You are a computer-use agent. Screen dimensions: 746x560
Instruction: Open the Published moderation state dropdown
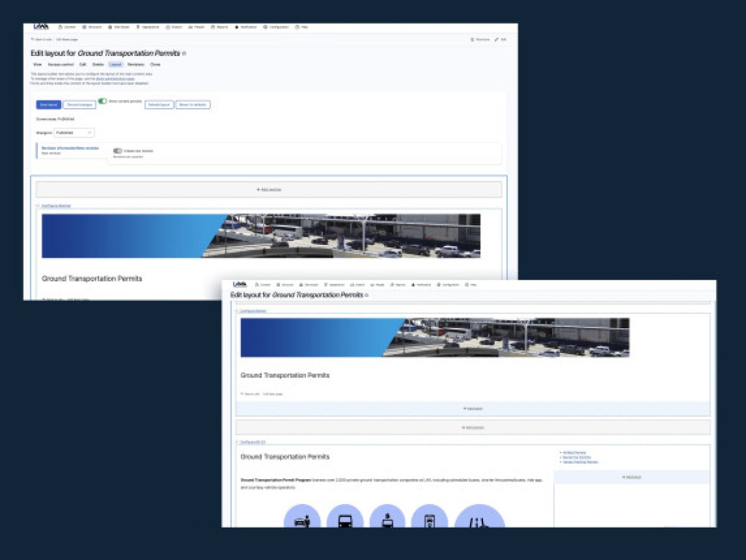pos(75,132)
